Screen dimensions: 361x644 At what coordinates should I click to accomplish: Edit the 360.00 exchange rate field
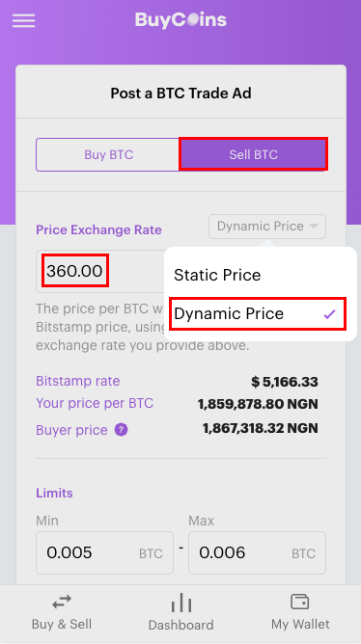coord(100,271)
